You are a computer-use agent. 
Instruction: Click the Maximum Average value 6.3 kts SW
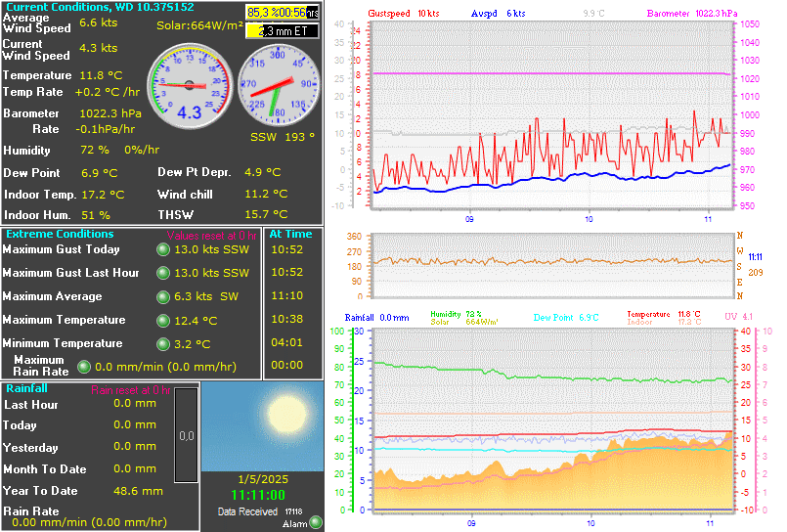tap(206, 296)
